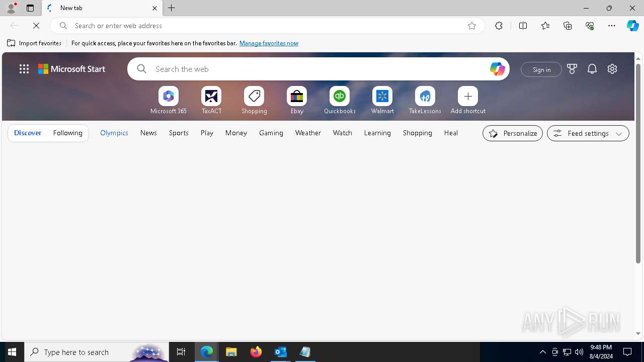Open the browser profile icon

click(11, 8)
